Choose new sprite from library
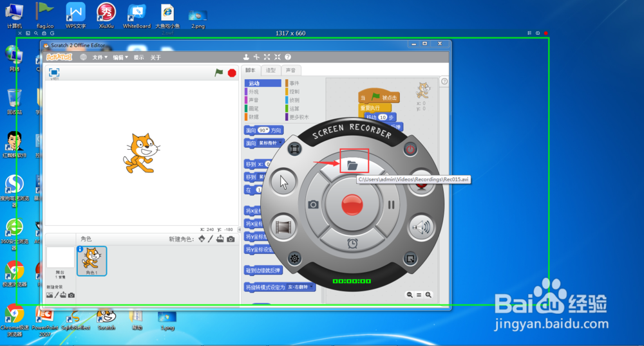This screenshot has height=346, width=644. point(202,239)
